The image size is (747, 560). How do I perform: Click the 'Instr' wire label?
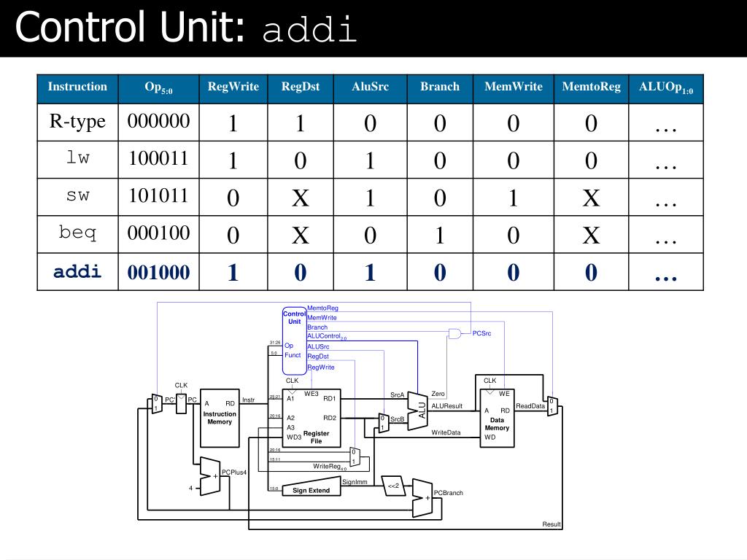coord(248,400)
